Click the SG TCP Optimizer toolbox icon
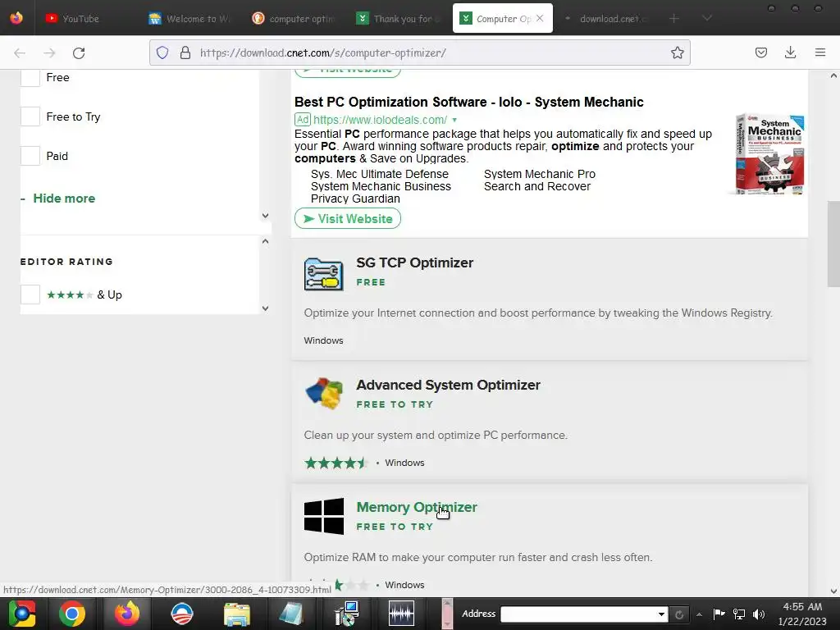This screenshot has height=630, width=840. tap(323, 274)
